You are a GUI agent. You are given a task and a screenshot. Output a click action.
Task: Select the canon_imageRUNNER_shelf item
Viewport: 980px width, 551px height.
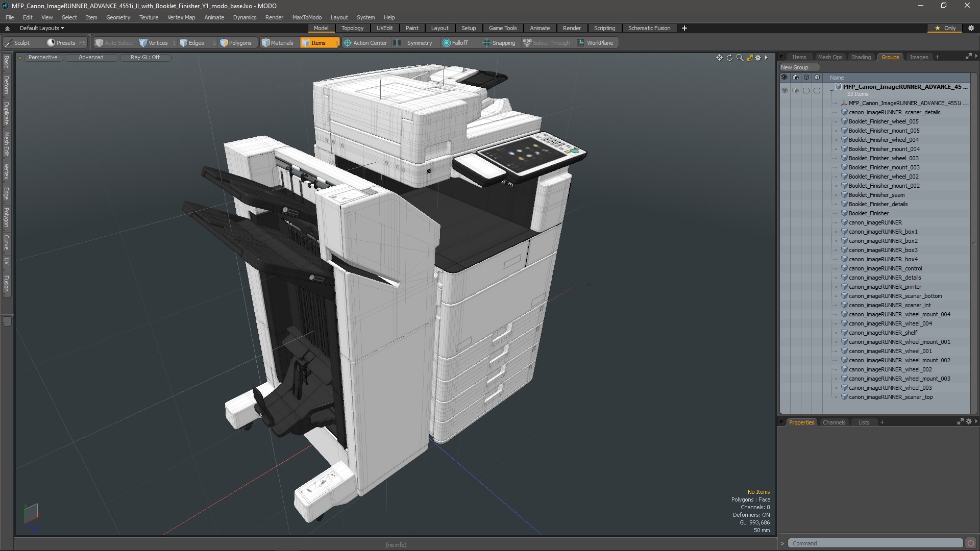(883, 333)
